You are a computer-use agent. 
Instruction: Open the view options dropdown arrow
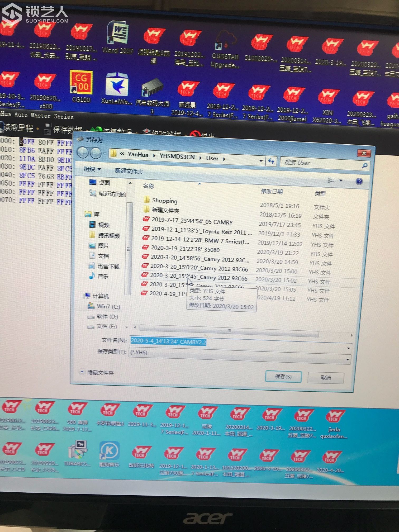click(x=341, y=180)
